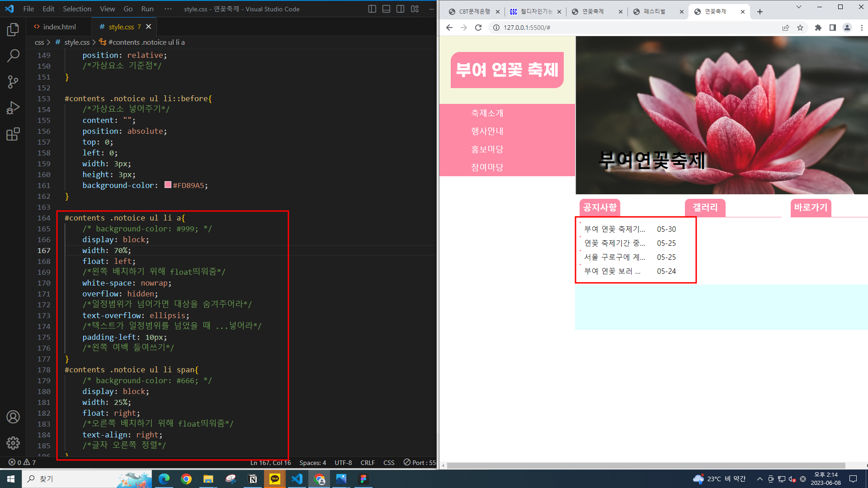
Task: Click the Accounts icon in activity bar
Action: click(x=13, y=417)
